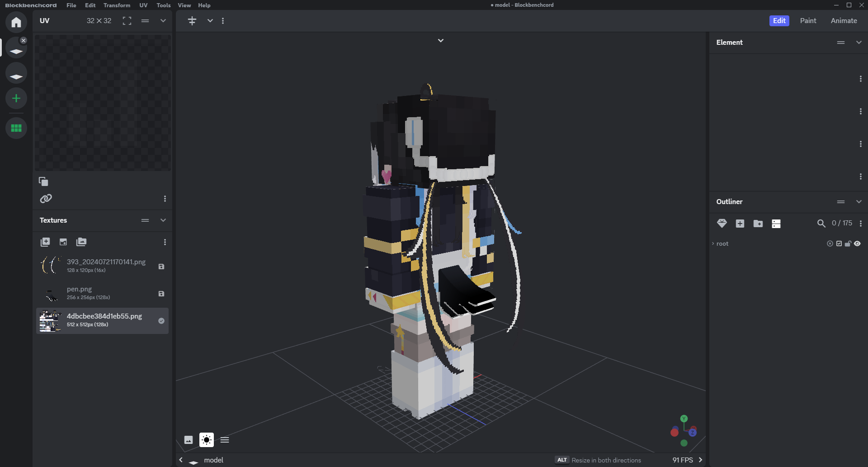This screenshot has height=467, width=868.
Task: Open the green grid icon in sidebar
Action: pos(16,128)
